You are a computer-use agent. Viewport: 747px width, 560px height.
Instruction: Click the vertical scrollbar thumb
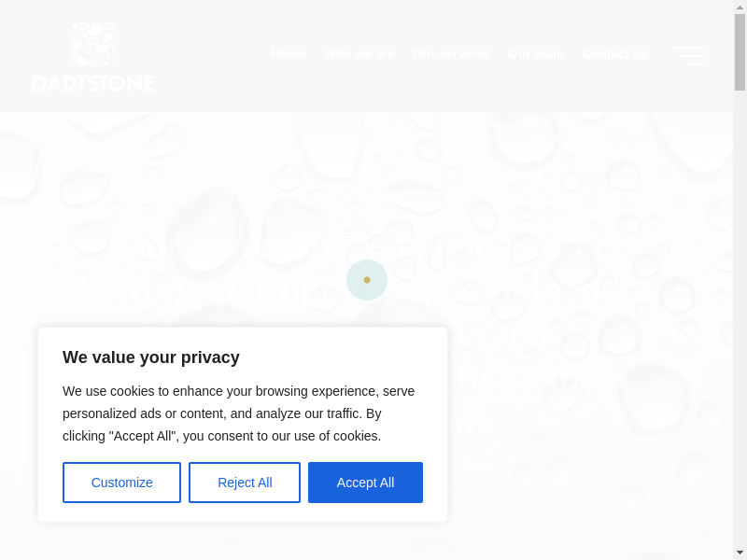coord(740,51)
